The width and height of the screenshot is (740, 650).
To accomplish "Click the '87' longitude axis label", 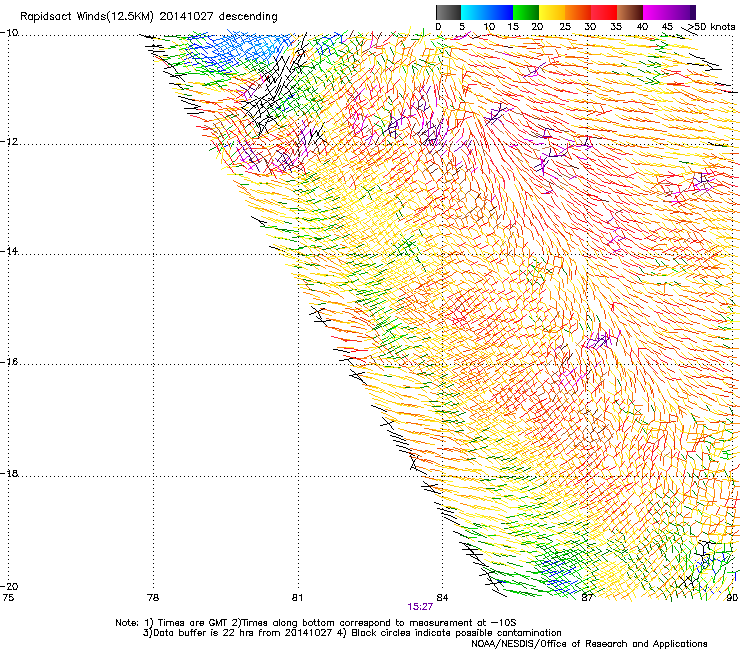I will (587, 598).
